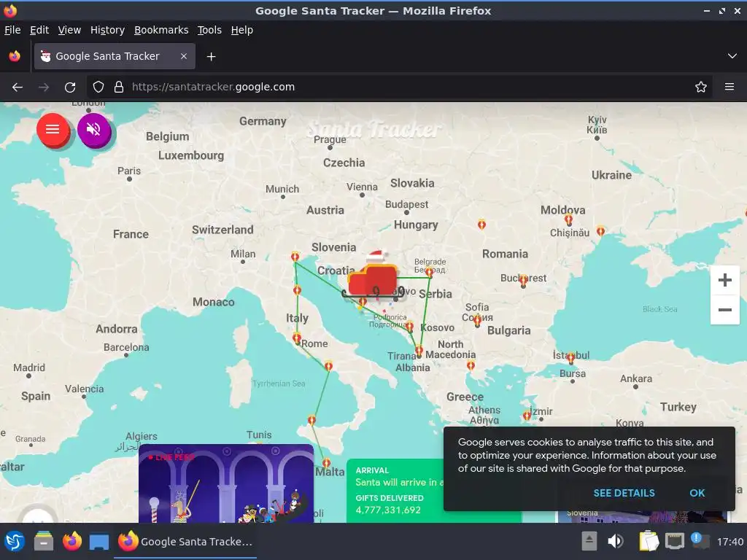
Task: Click gift marker at Malta
Action: pos(326,463)
